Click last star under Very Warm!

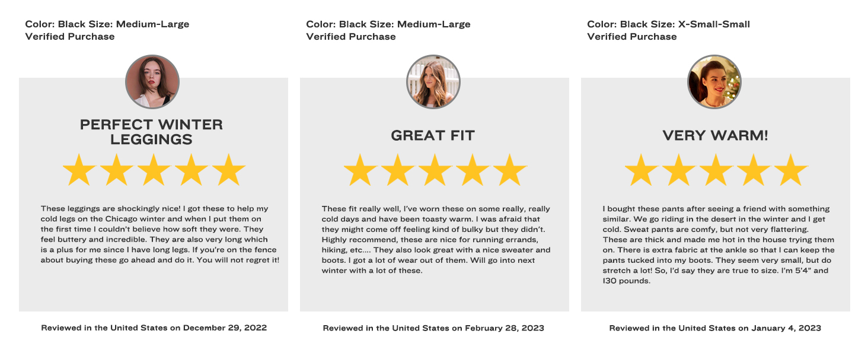coord(790,170)
